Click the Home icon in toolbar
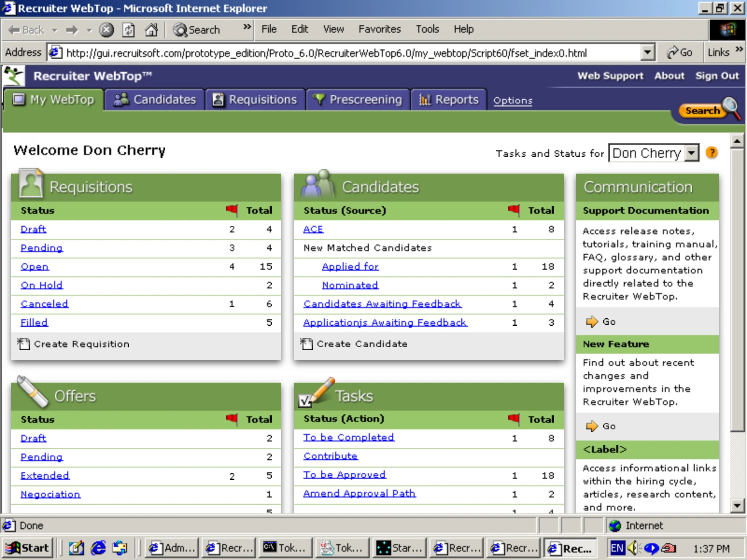747x560 pixels. click(x=151, y=30)
